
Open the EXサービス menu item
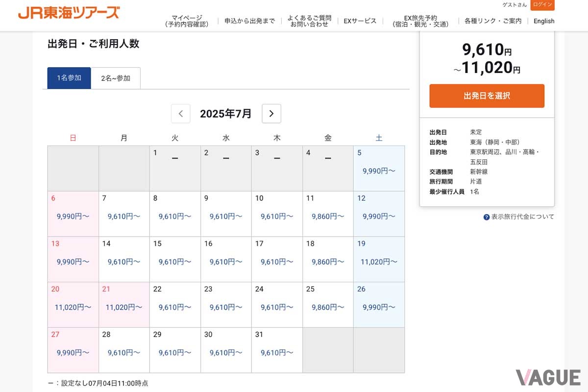pos(360,21)
